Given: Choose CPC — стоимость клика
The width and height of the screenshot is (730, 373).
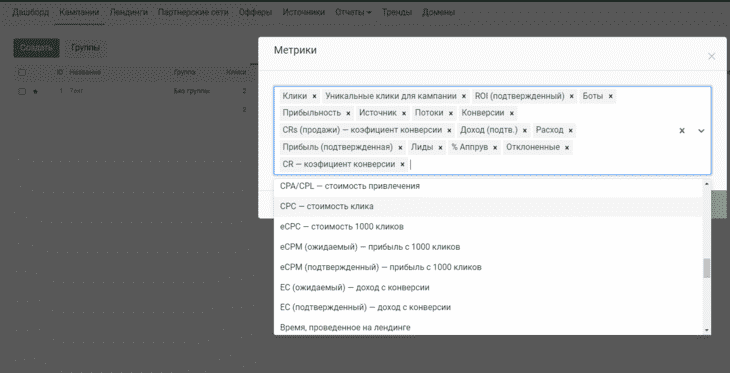Looking at the screenshot, I should pos(488,206).
